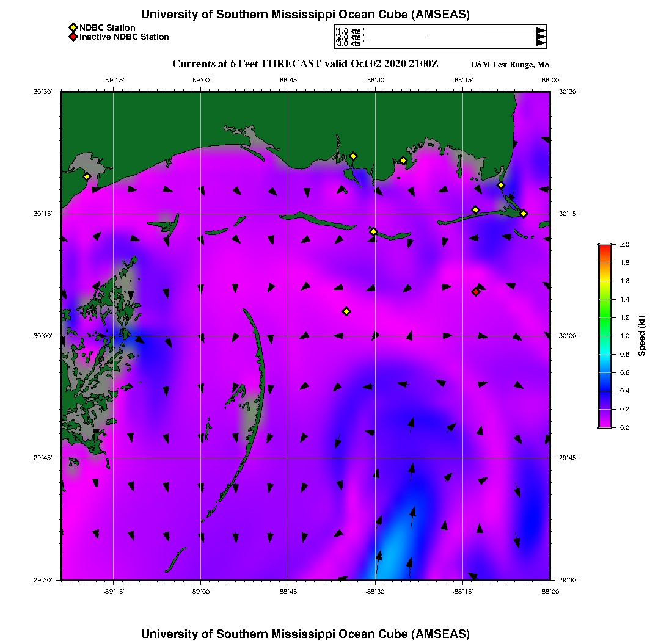Click the red inactive station marker on the map

[476, 292]
